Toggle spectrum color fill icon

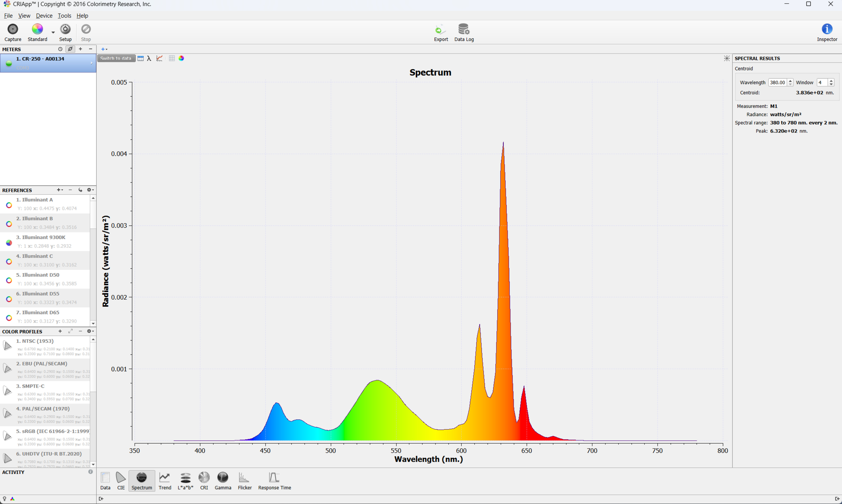pos(181,58)
